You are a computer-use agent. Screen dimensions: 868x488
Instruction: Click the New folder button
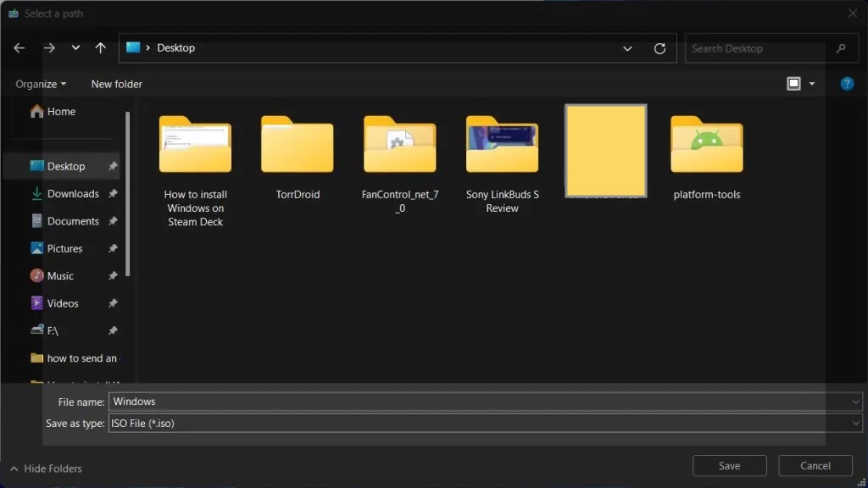116,84
